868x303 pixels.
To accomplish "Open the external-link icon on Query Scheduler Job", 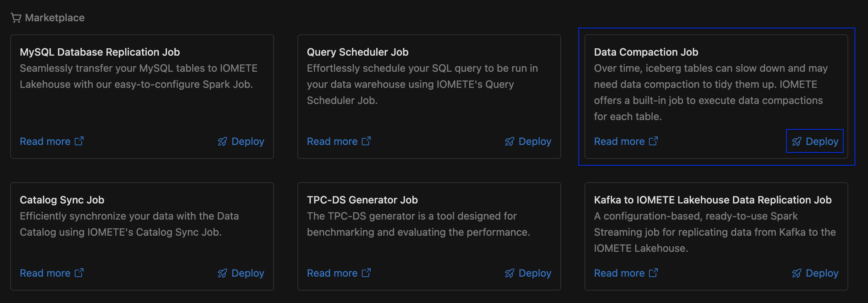I will point(366,141).
